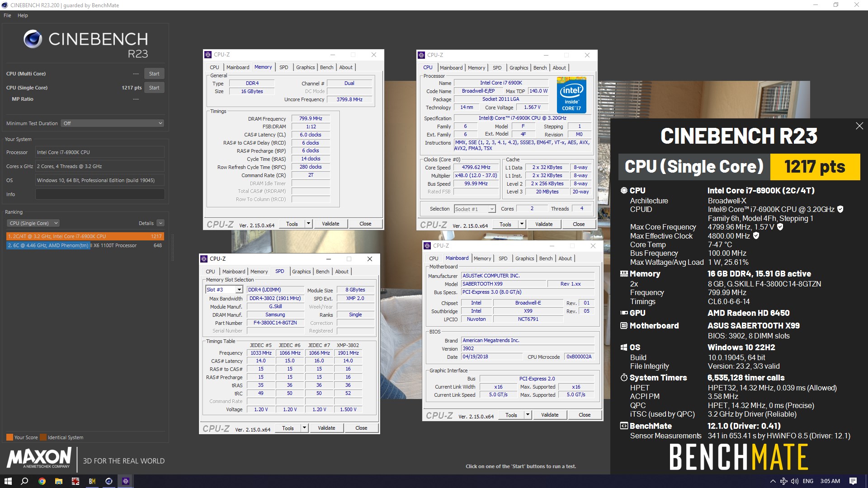The height and width of the screenshot is (488, 868).
Task: Open the Cinebench File menu
Action: (x=7, y=15)
